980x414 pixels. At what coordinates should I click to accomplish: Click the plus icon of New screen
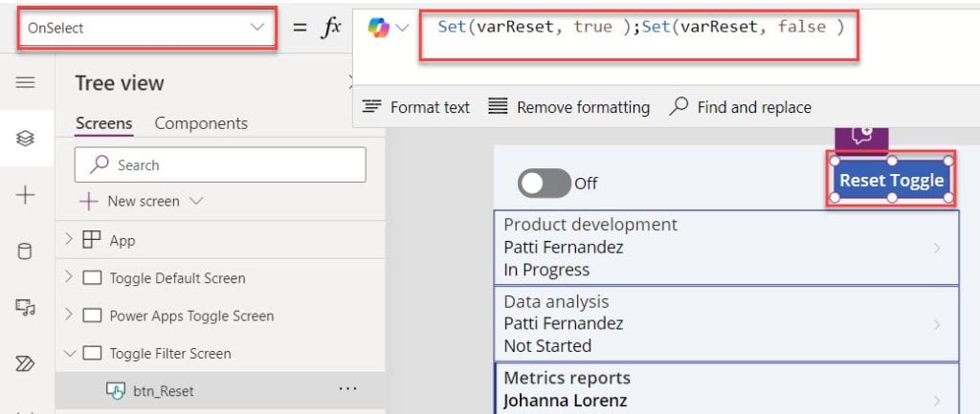point(89,201)
